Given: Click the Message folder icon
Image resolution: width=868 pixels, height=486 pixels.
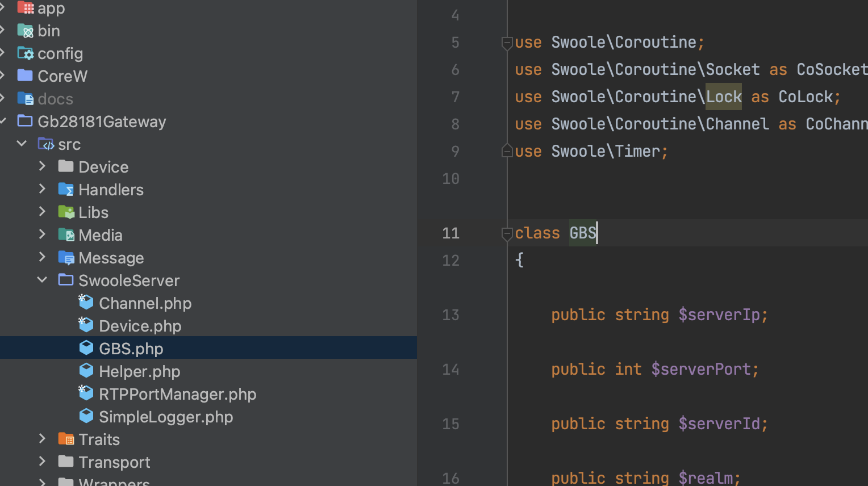Looking at the screenshot, I should coord(66,257).
